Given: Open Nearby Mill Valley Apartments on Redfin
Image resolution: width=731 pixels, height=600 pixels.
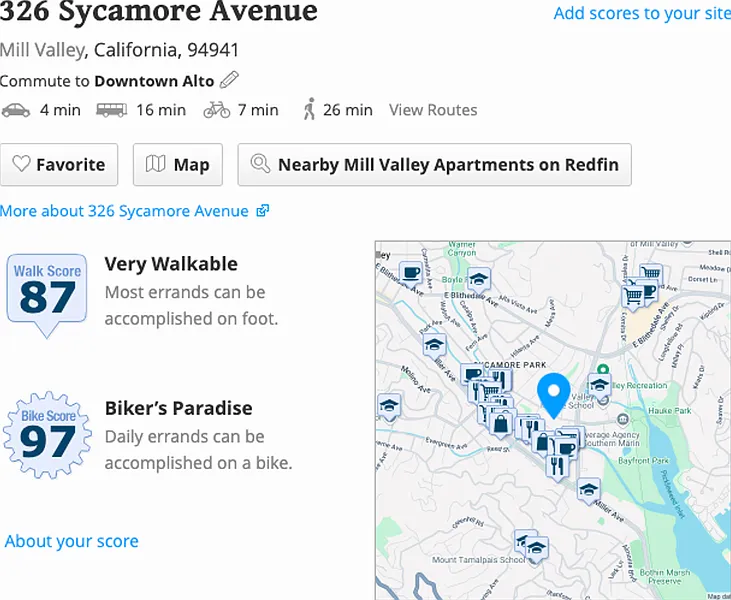Looking at the screenshot, I should pyautogui.click(x=434, y=165).
